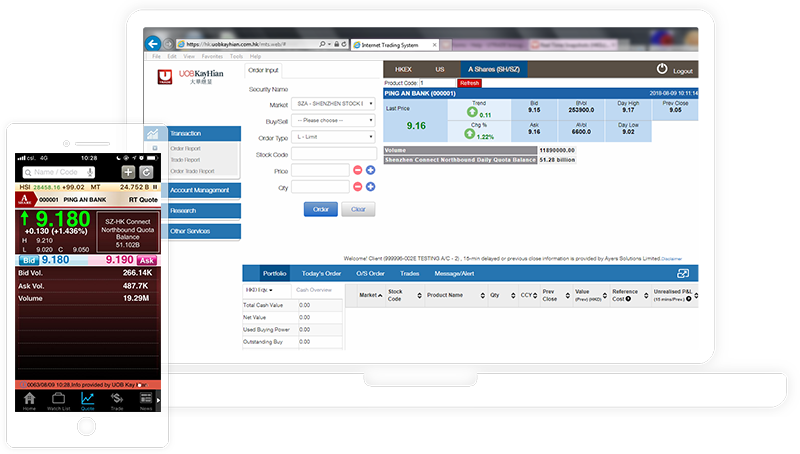The height and width of the screenshot is (454, 800).
Task: Decrease Price using the red minus icon
Action: (x=358, y=170)
